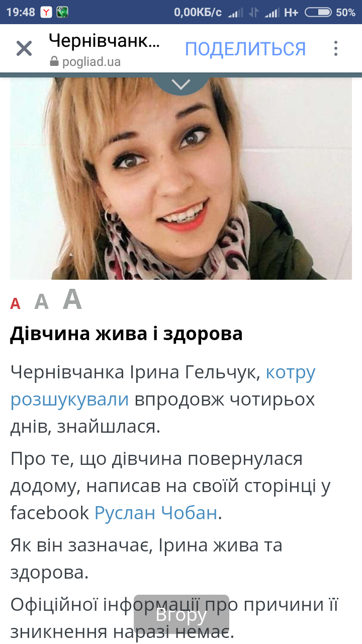
Task: Select the medium gray A font size
Action: (x=41, y=301)
